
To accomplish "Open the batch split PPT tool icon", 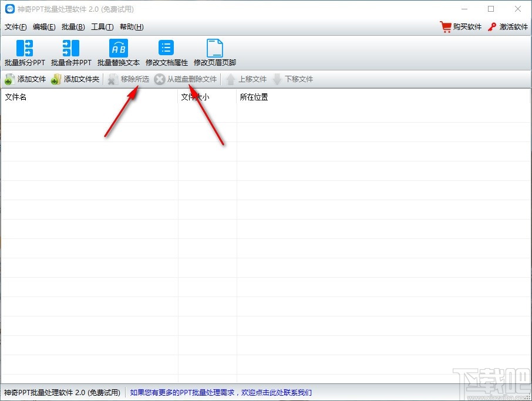I will point(25,48).
